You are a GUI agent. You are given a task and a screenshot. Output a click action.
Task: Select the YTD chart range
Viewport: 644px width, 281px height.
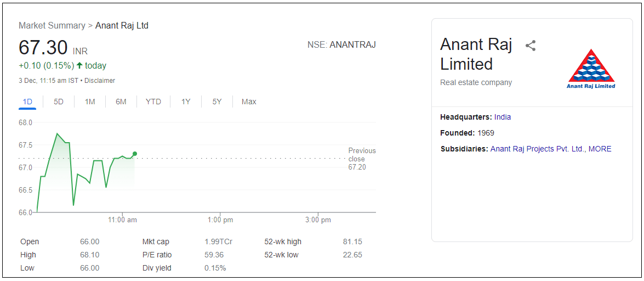pyautogui.click(x=153, y=102)
